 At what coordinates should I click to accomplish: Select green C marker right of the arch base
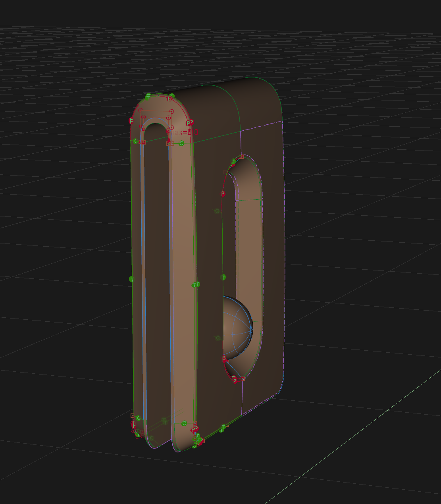tap(181, 143)
